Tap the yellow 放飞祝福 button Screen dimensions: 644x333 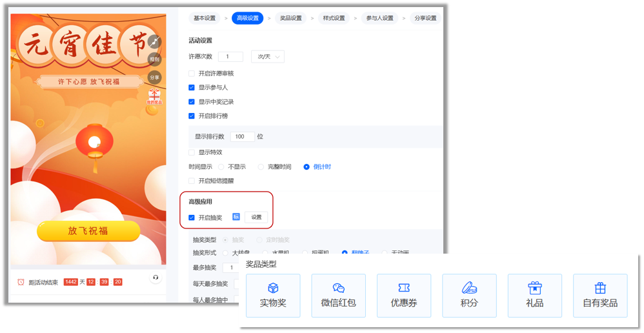[88, 231]
